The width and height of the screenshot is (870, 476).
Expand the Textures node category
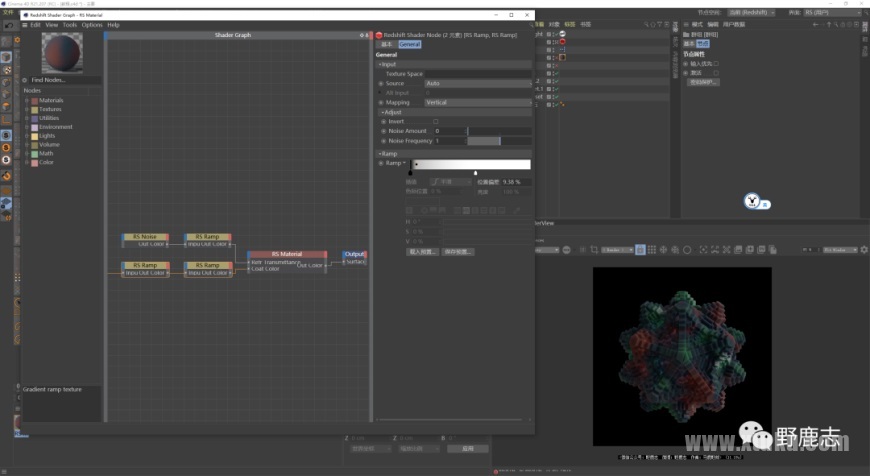(27, 109)
